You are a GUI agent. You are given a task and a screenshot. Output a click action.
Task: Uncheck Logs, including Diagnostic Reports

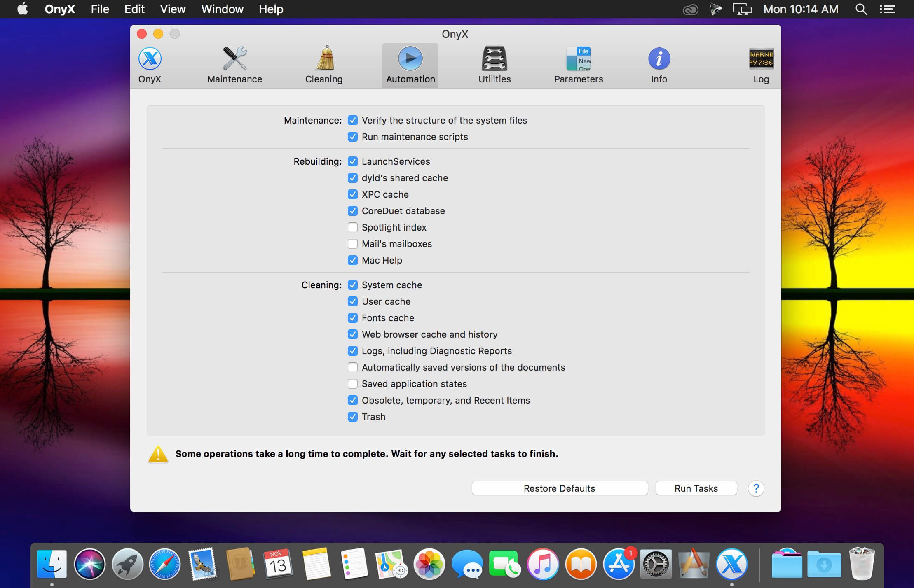tap(353, 351)
